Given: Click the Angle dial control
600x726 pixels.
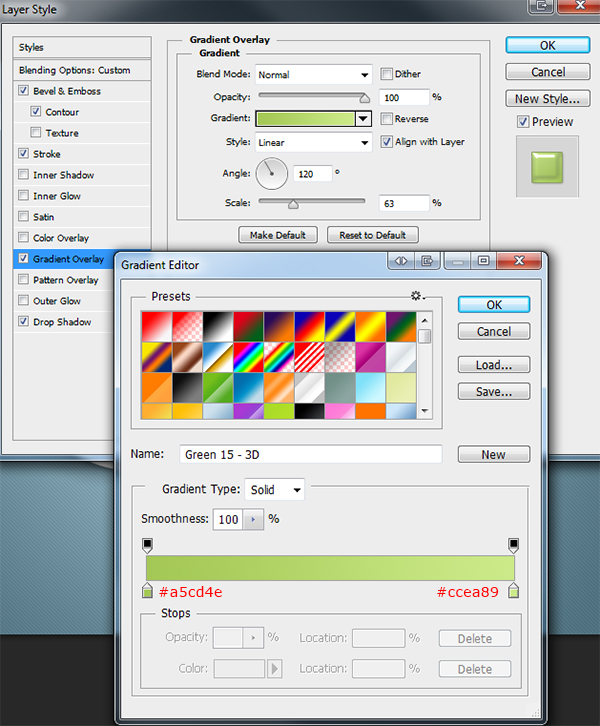Looking at the screenshot, I should 272,174.
